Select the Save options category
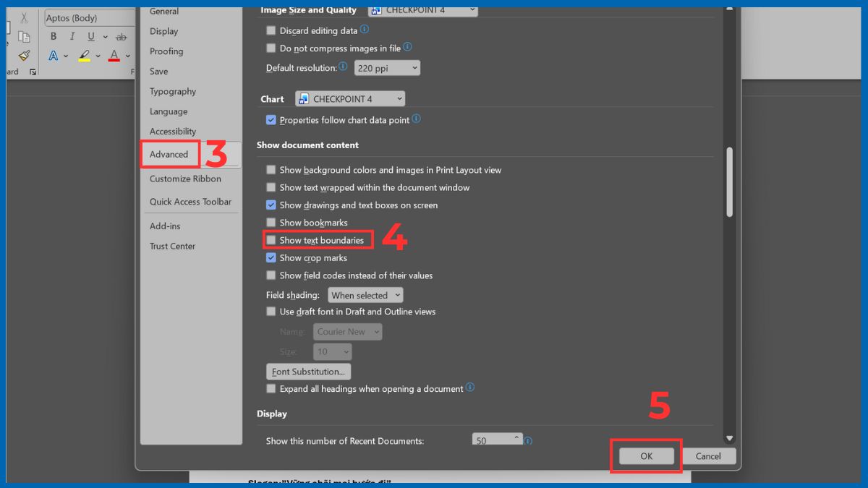The width and height of the screenshot is (868, 488). pos(158,72)
